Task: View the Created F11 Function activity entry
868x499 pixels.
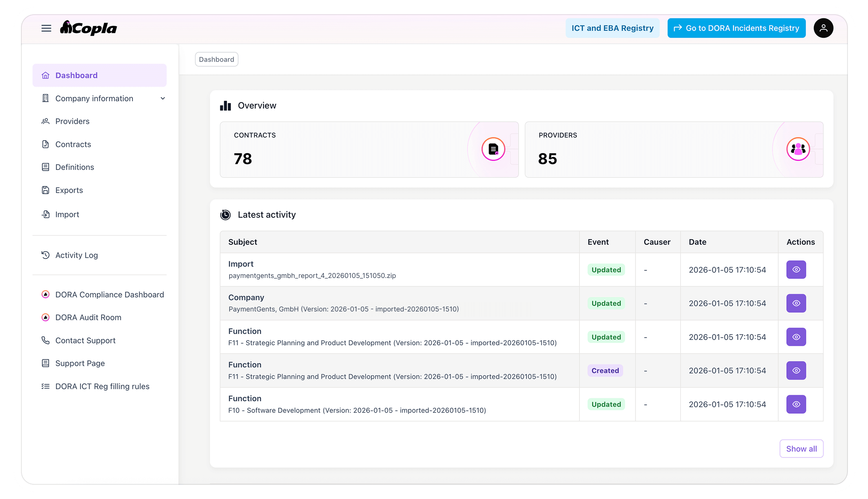Action: tap(796, 371)
